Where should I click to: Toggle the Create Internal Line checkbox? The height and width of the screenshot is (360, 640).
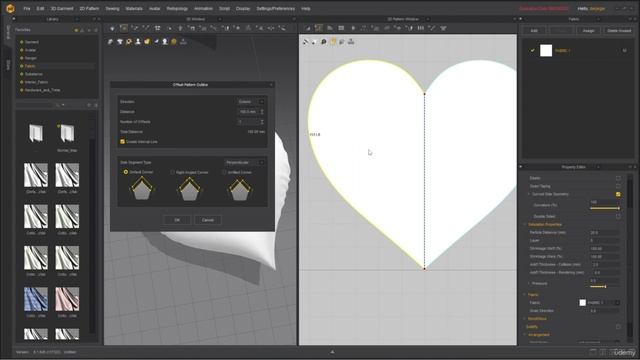coord(122,142)
